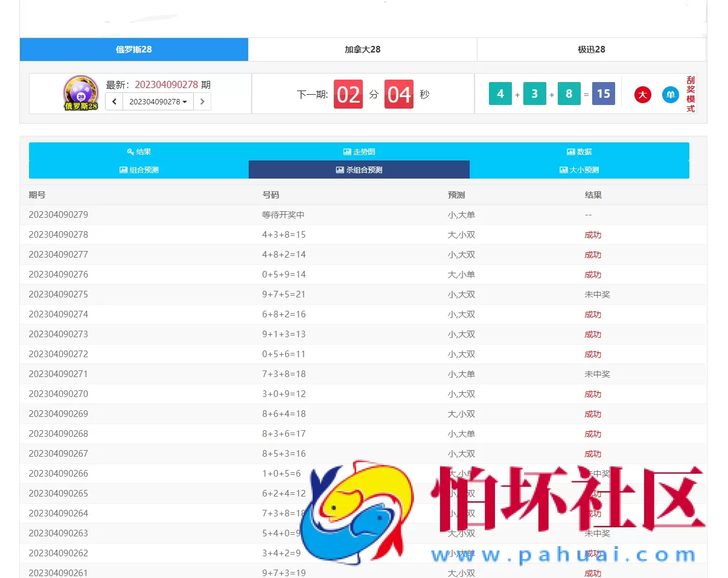The width and height of the screenshot is (728, 578).
Task: Open the period number 202304090278 dropdown
Action: point(158,101)
